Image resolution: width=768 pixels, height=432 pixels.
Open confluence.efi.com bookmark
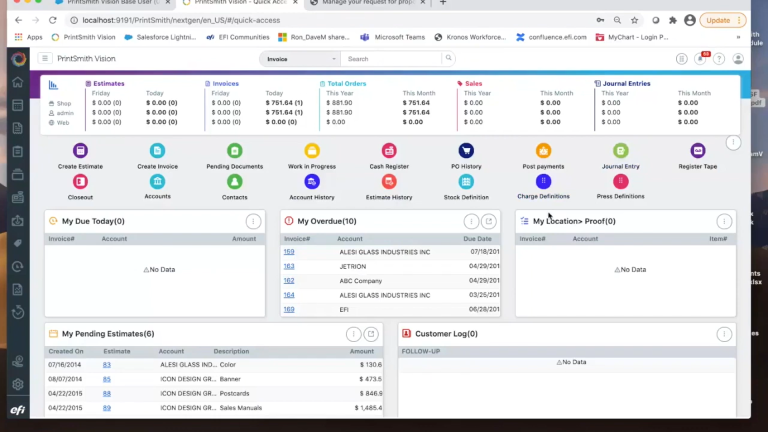pos(552,37)
